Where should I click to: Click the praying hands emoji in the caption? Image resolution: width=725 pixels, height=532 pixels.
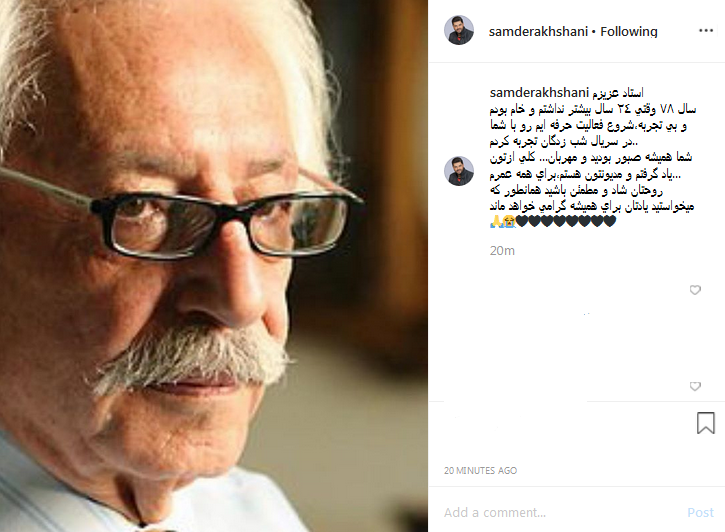point(496,221)
